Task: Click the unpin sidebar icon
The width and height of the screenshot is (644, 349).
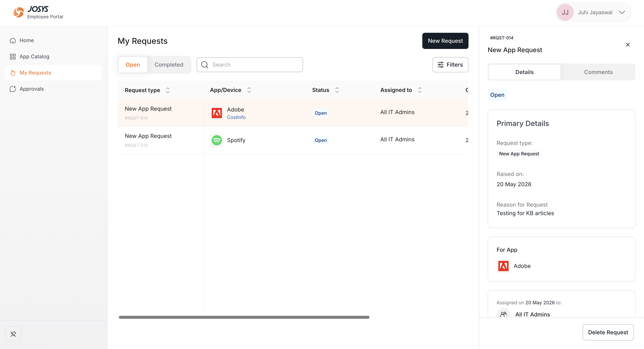Action: [13, 334]
